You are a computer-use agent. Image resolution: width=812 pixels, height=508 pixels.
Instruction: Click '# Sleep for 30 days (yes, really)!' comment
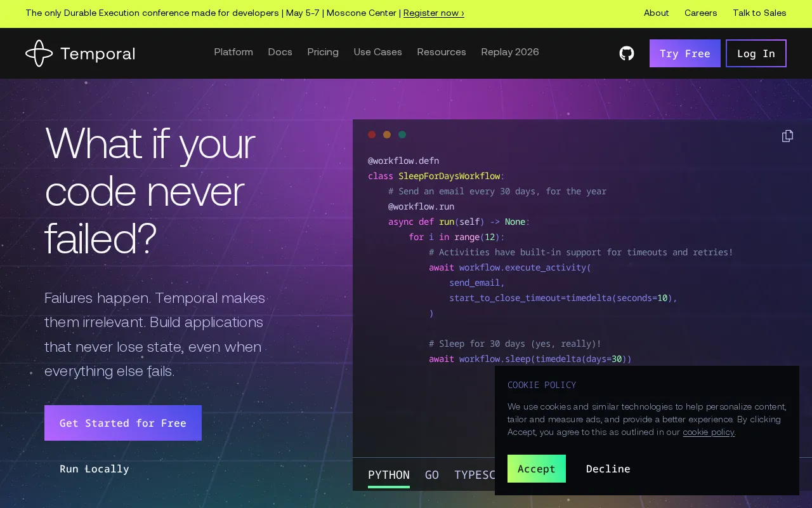(x=515, y=344)
